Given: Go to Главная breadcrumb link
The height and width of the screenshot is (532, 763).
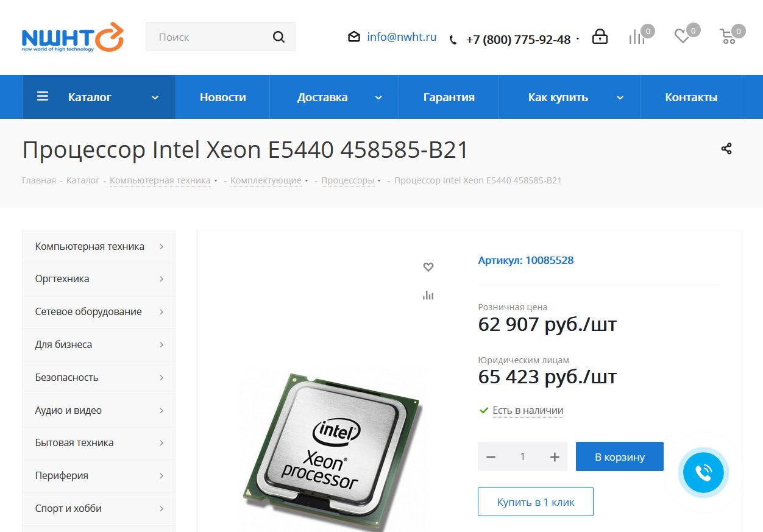Looking at the screenshot, I should tap(39, 180).
